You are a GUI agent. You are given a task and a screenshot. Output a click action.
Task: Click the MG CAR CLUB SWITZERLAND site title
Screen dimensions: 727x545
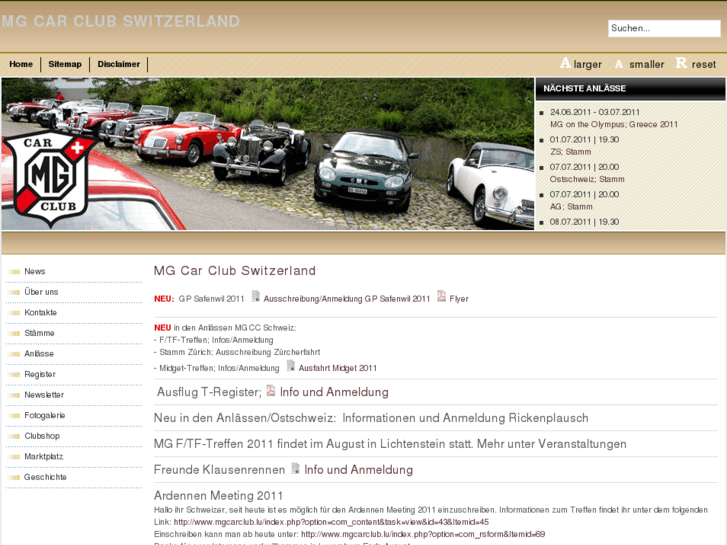[x=121, y=21]
